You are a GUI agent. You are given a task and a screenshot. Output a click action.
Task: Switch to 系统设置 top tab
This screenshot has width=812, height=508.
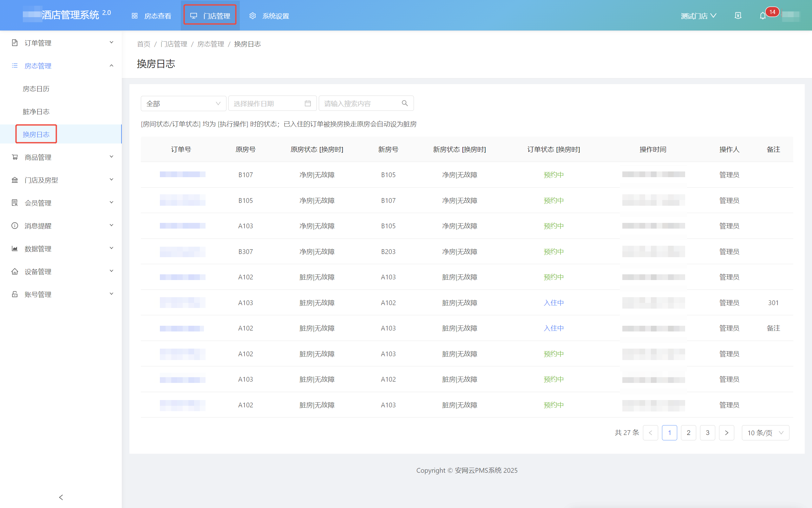(269, 16)
